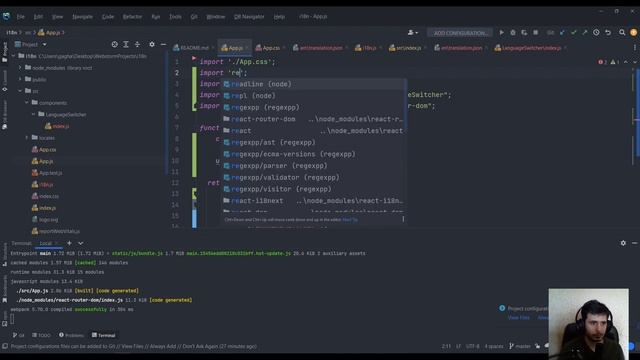
Task: Expand the public folder
Action: [20, 79]
